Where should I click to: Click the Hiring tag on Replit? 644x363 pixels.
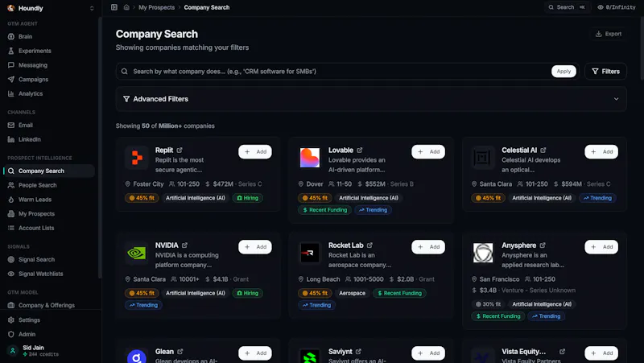pyautogui.click(x=248, y=198)
